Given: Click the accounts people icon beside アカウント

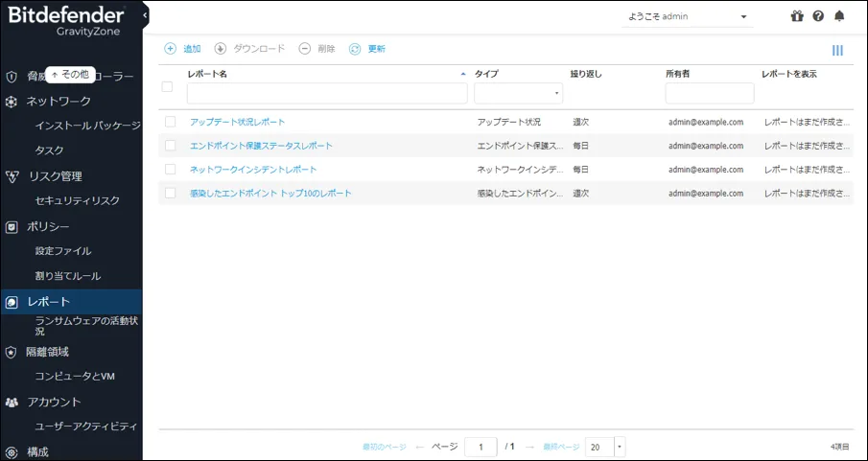Looking at the screenshot, I should click(x=12, y=402).
